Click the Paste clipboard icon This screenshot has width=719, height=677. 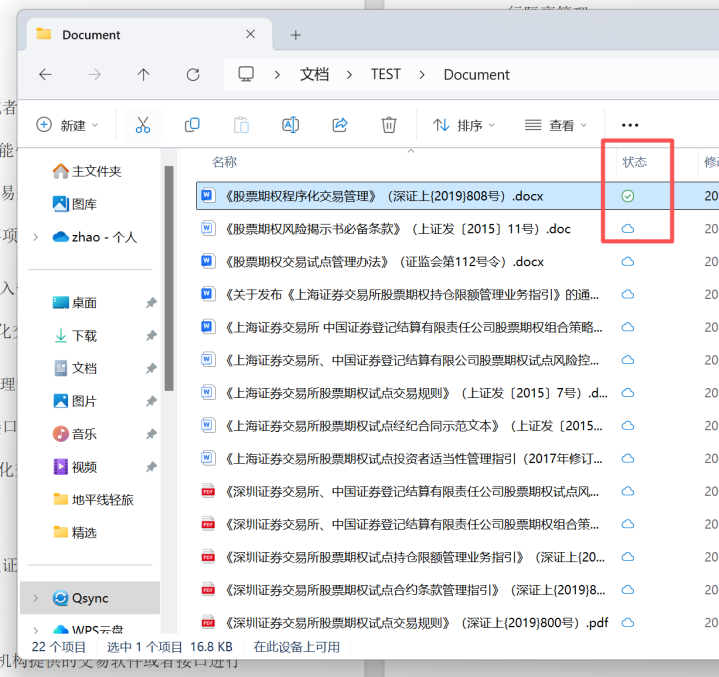241,125
